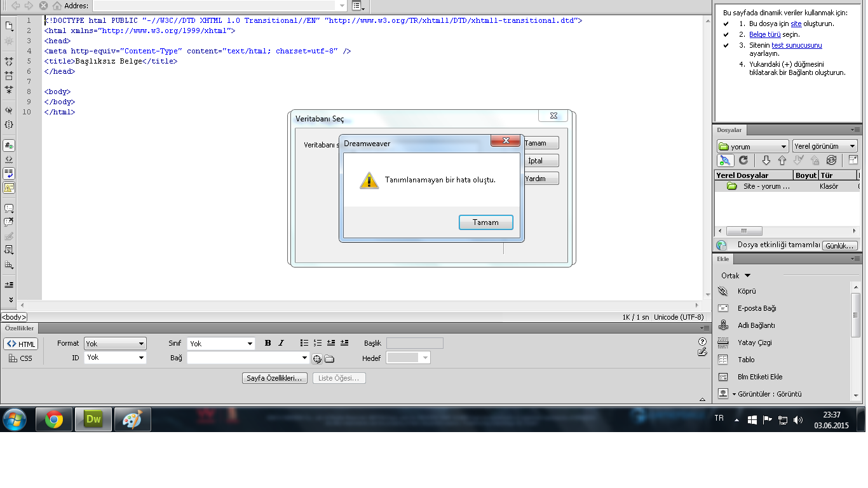Screen dimensions: 868x488
Task: Click the recent snippets icon
Action: click(x=9, y=250)
